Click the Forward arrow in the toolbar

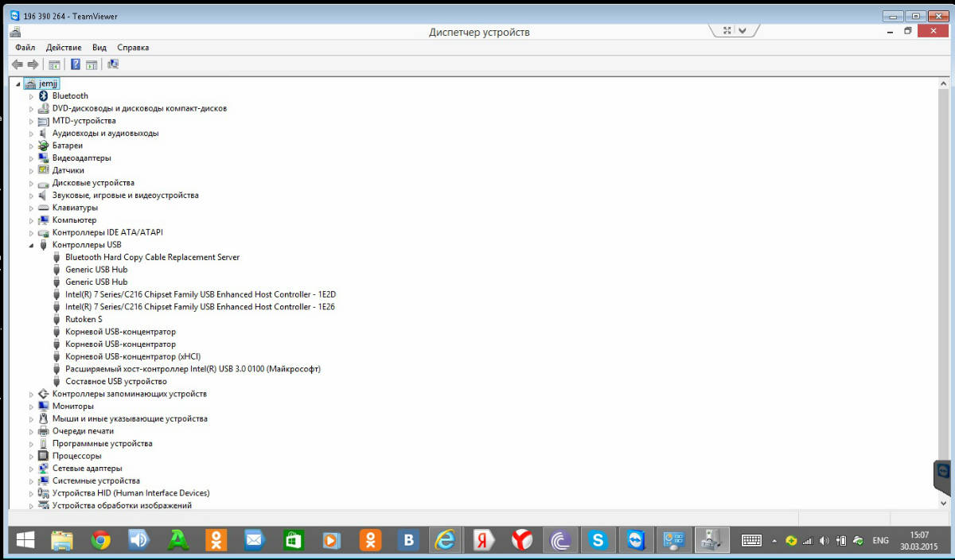tap(33, 64)
